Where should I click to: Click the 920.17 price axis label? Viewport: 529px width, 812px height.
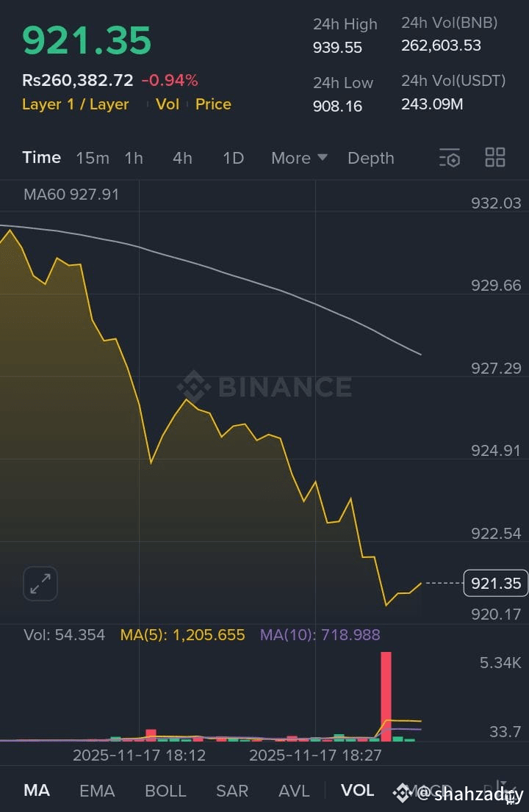(x=496, y=615)
